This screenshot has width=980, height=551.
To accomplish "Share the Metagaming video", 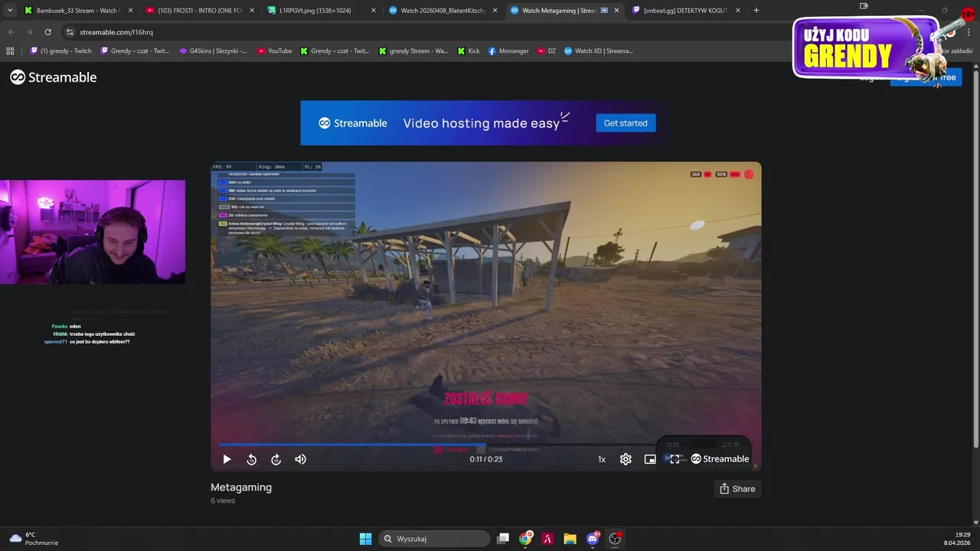I will pyautogui.click(x=737, y=489).
